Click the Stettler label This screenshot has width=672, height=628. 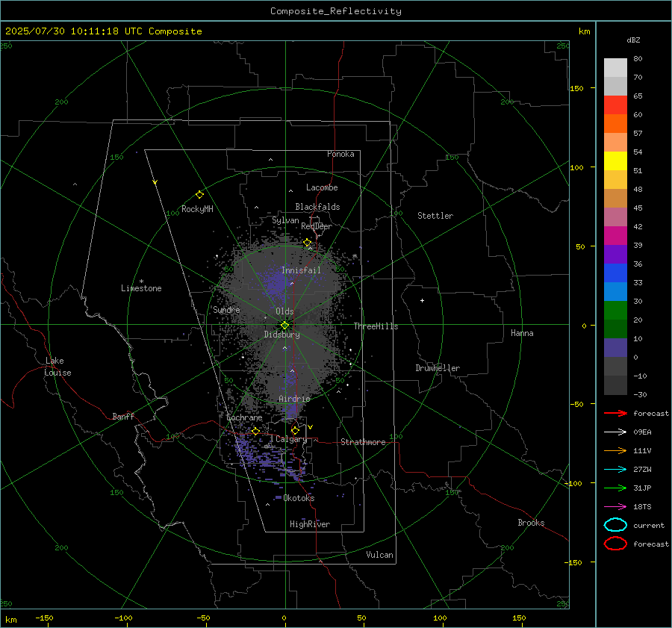[x=435, y=216]
